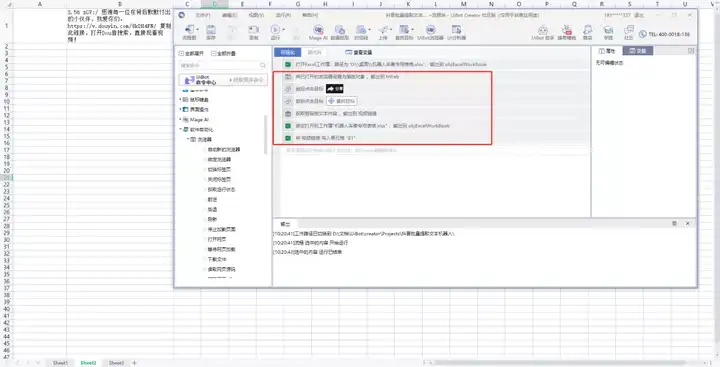Click the 保存 save disk icon
Viewport: 720px width, 367px height.
tap(211, 29)
